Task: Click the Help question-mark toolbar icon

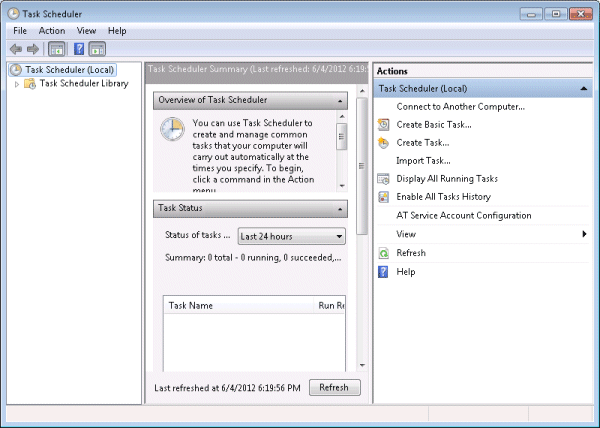Action: [x=79, y=49]
